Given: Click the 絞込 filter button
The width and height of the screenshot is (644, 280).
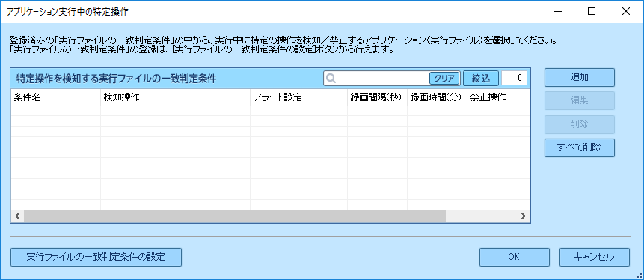Looking at the screenshot, I should pos(481,78).
